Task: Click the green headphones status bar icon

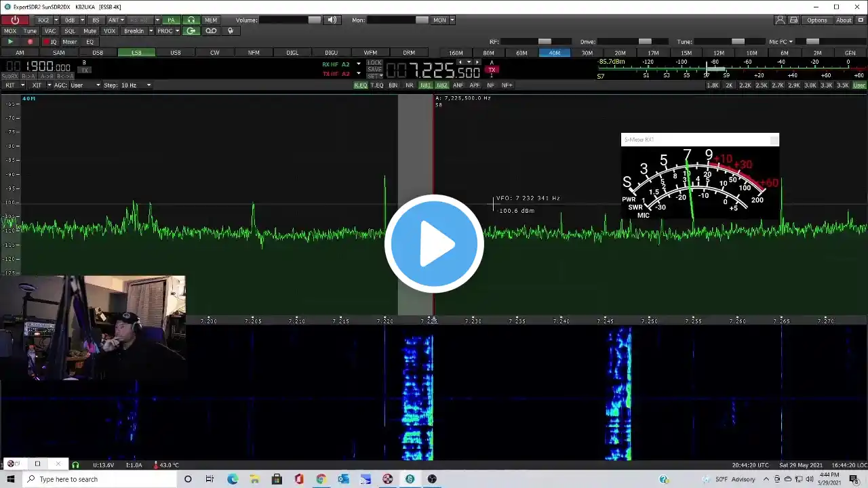Action: [75, 465]
